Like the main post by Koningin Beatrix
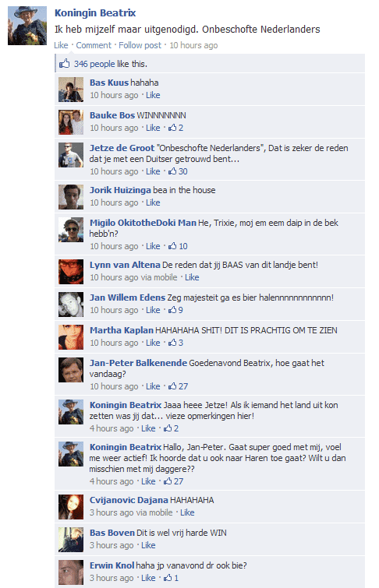Viewport: 379px width, 588px height. click(61, 45)
